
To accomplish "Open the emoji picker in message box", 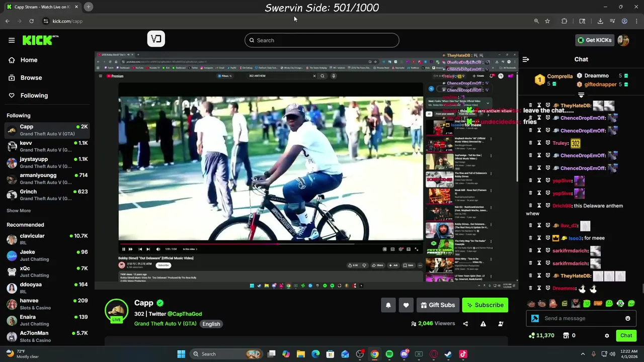I will [627, 318].
